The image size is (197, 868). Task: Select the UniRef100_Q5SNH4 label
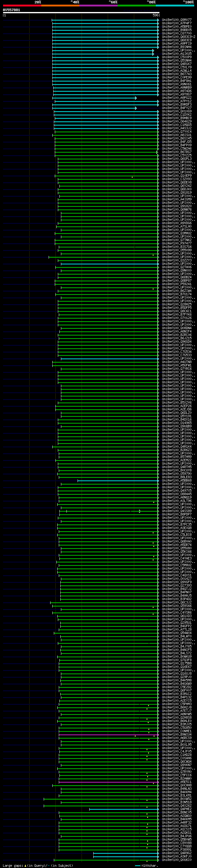[x=176, y=60]
